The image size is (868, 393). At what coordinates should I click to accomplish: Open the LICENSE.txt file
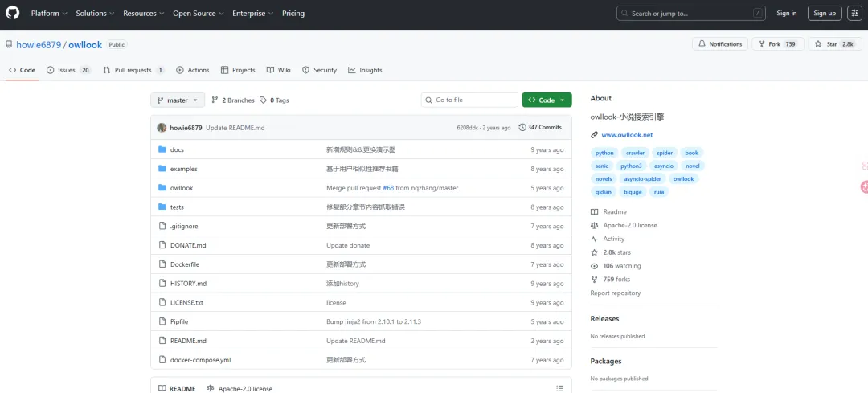coord(186,303)
